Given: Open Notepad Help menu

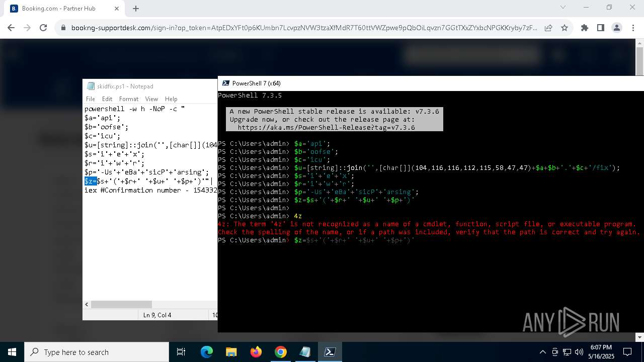Looking at the screenshot, I should (x=171, y=99).
